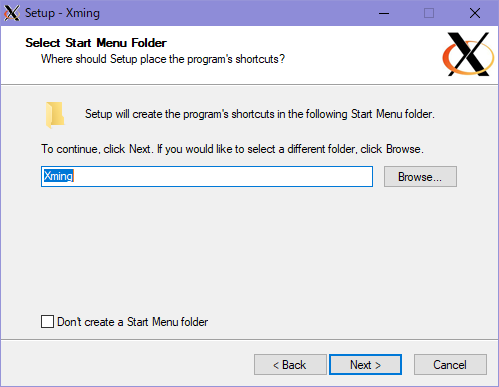Click the disabled maximize button

[429, 13]
